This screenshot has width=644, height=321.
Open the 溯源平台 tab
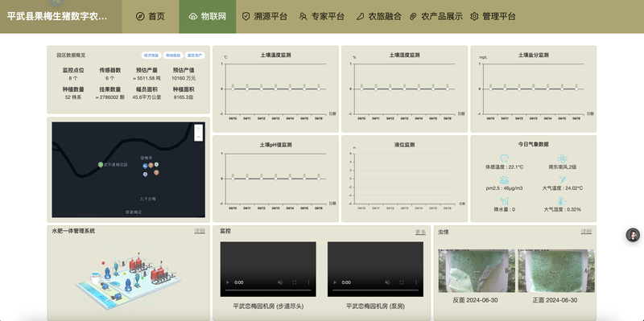[x=265, y=16]
